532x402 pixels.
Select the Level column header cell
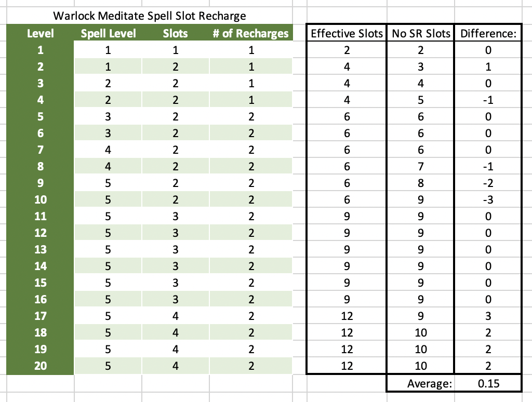[x=40, y=34]
